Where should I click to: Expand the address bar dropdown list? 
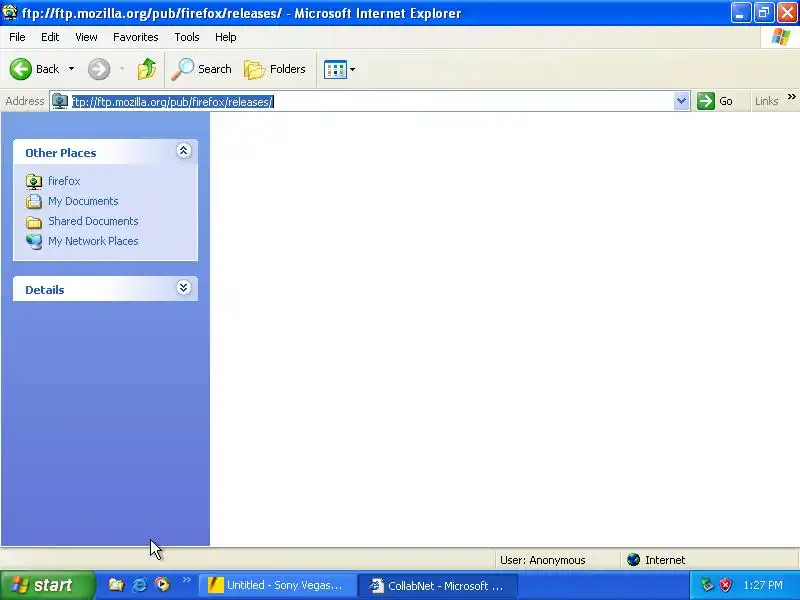681,101
